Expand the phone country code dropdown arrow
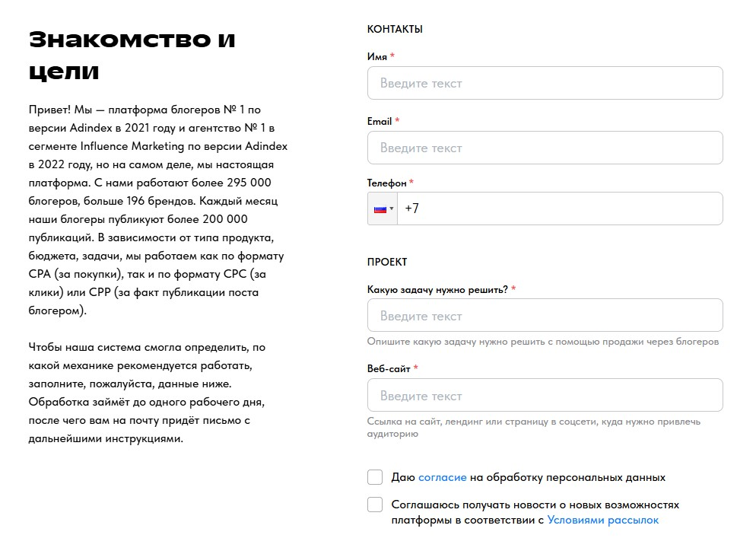The width and height of the screenshot is (756, 554). click(x=392, y=209)
